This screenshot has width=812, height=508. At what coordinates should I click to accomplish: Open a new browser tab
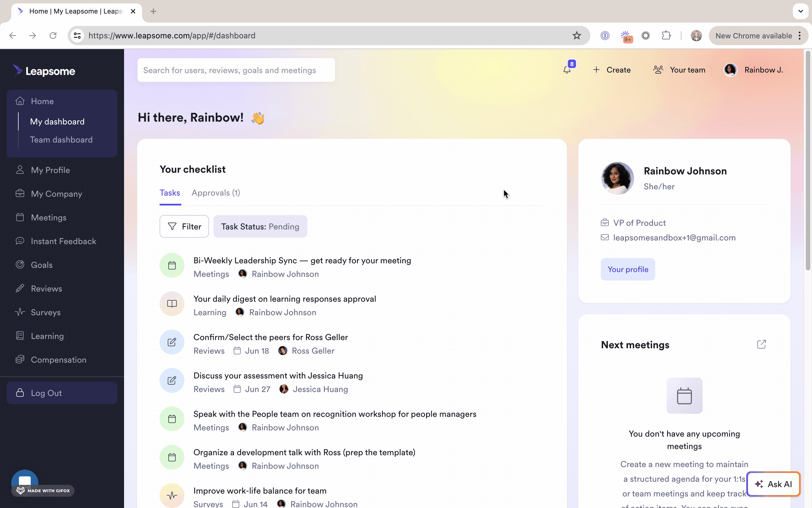tap(153, 11)
